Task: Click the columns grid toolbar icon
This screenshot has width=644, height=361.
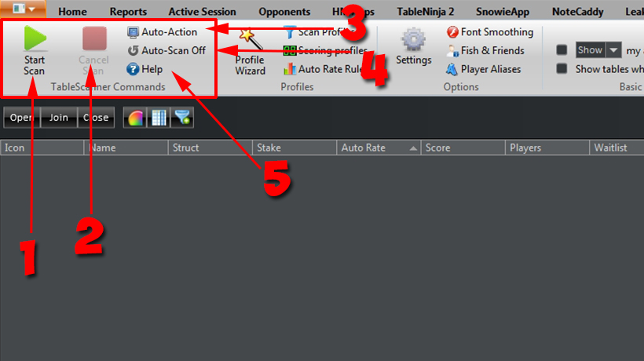Action: (x=159, y=118)
